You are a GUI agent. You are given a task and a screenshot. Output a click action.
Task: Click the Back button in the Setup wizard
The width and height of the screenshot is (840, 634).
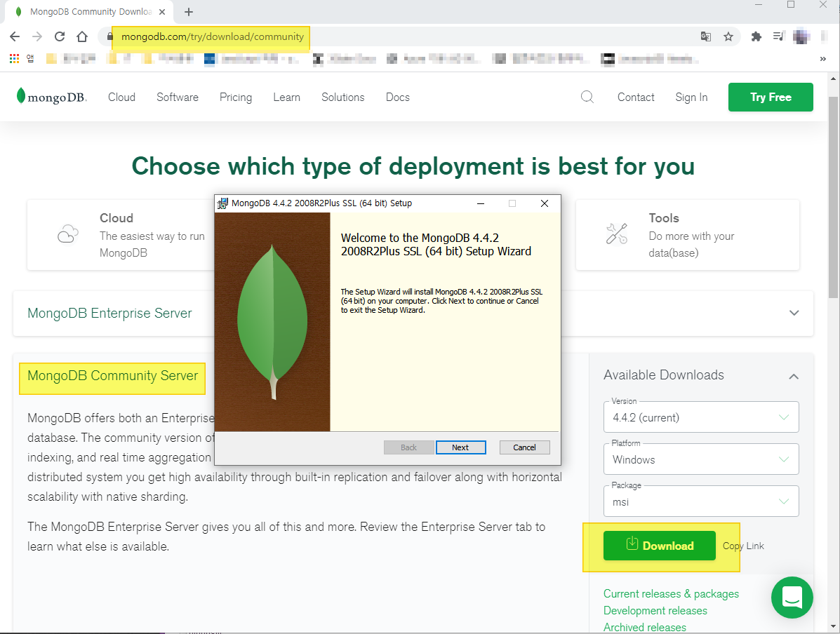408,447
